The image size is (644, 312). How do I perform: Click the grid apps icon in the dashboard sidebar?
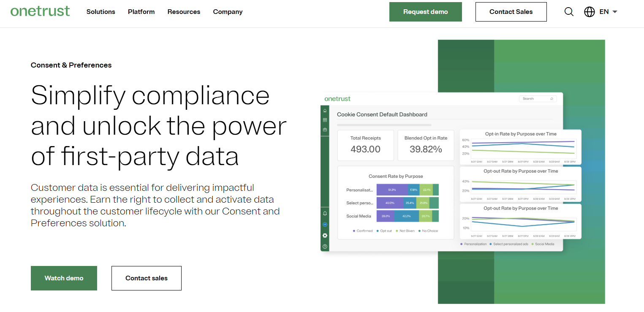click(325, 120)
